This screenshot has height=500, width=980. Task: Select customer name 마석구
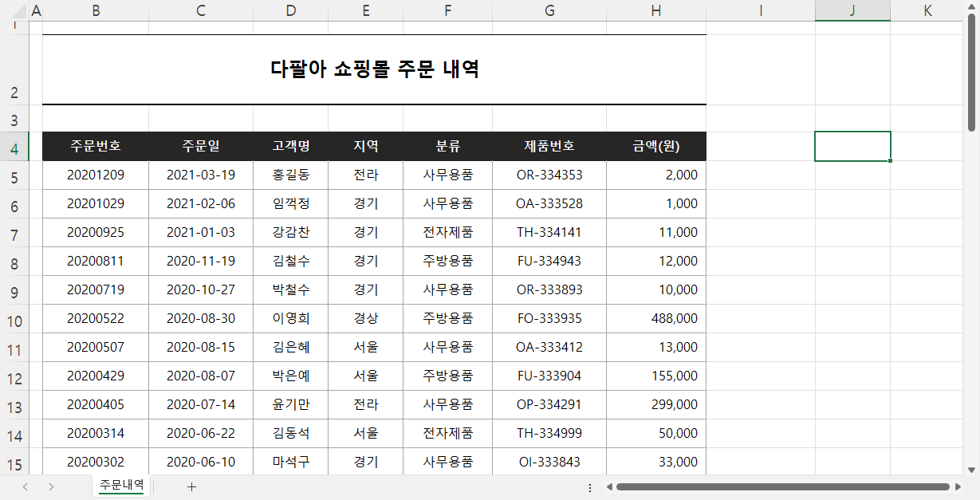point(291,462)
